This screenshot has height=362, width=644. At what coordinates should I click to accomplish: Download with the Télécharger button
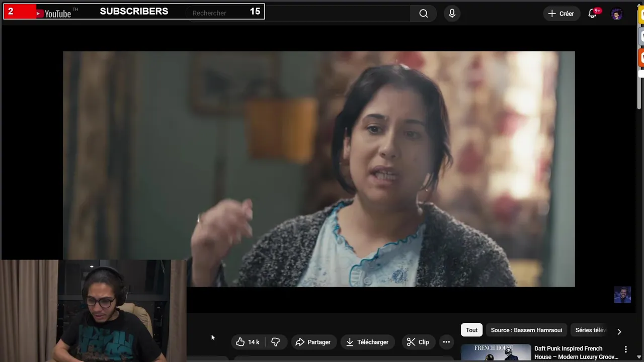tap(367, 342)
